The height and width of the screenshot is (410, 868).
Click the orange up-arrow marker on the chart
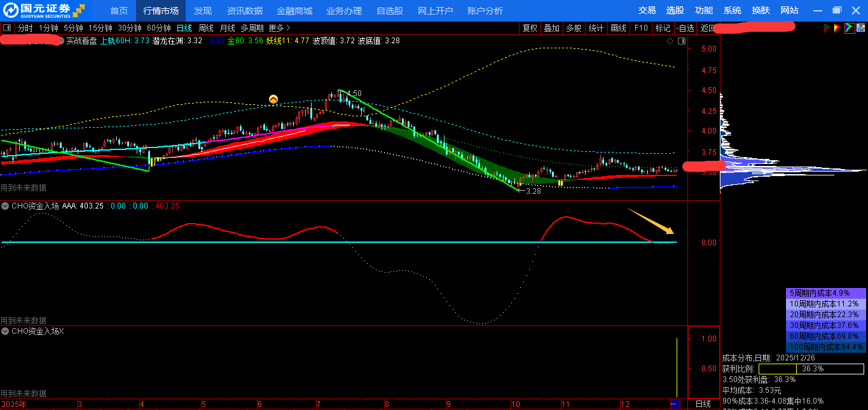click(273, 99)
